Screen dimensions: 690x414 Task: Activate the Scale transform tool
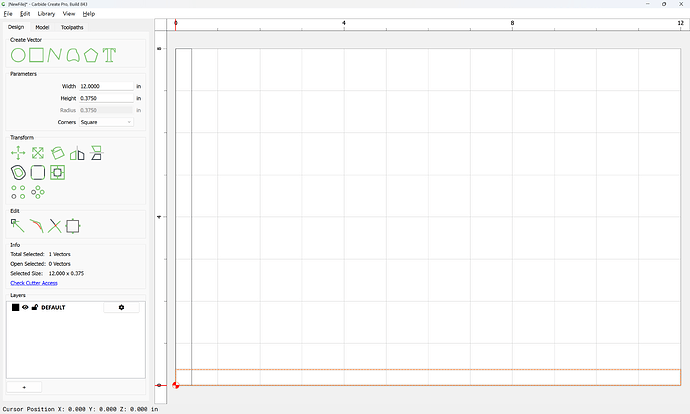(38, 153)
